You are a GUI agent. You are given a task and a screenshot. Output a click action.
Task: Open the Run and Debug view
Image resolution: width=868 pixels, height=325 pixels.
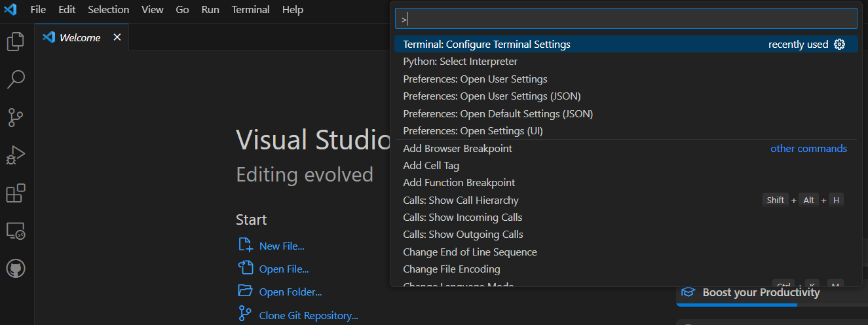pos(16,155)
